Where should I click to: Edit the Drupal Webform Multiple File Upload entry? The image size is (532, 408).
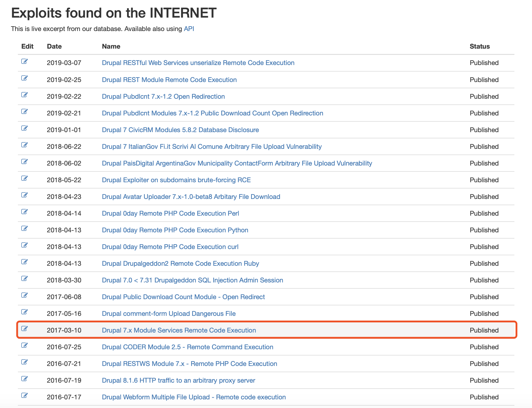click(24, 395)
